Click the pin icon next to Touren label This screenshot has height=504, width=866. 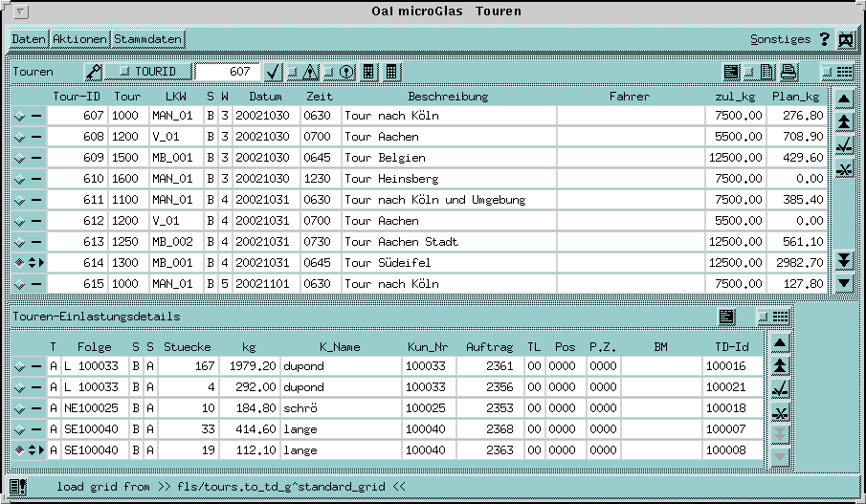pyautogui.click(x=93, y=72)
